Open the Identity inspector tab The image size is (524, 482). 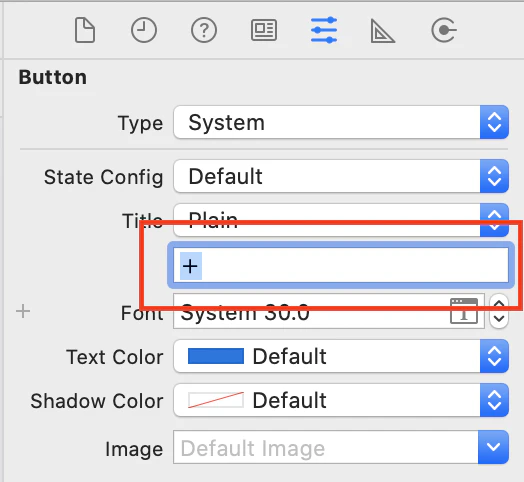[264, 30]
